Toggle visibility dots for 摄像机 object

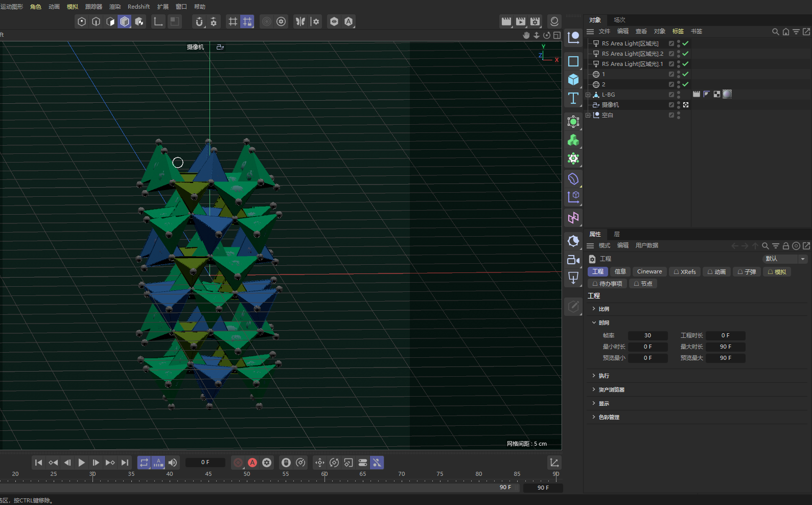click(x=679, y=105)
